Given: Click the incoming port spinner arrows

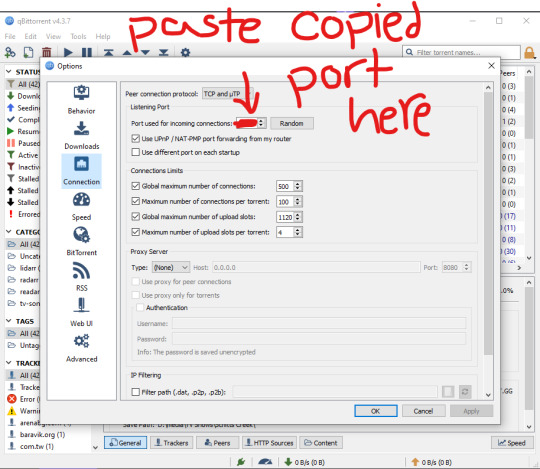Looking at the screenshot, I should click(261, 123).
